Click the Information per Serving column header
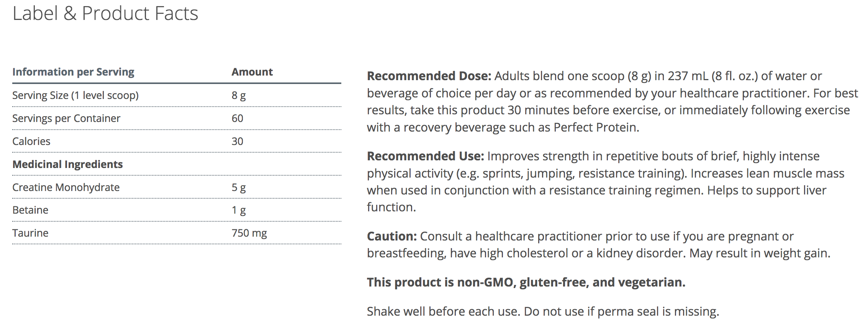This screenshot has width=868, height=336. (x=73, y=72)
